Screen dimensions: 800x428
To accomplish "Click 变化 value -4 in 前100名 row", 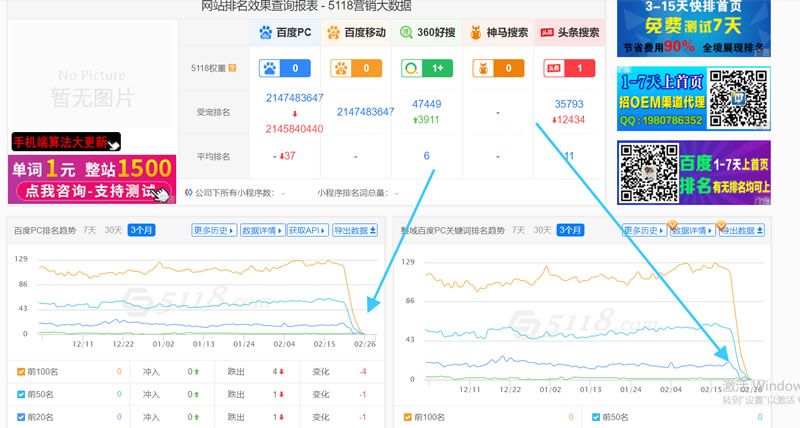I will [x=363, y=372].
